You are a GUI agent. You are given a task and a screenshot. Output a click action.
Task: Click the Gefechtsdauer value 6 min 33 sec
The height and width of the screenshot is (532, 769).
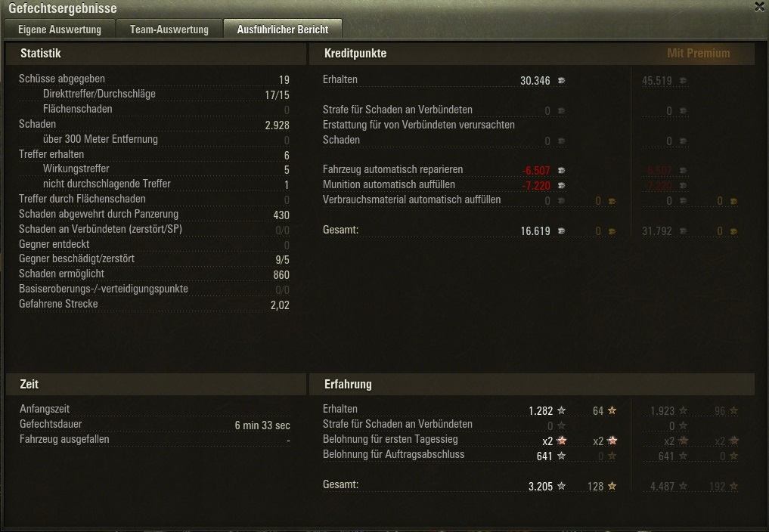pos(262,425)
